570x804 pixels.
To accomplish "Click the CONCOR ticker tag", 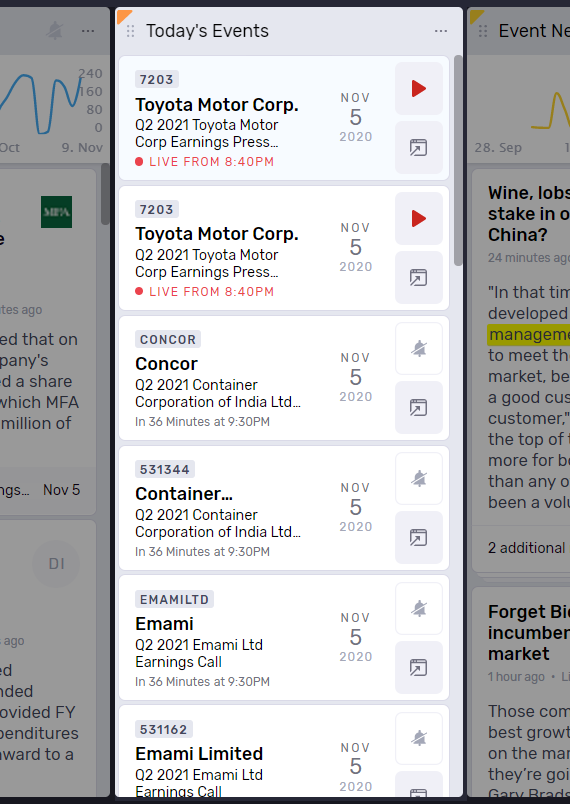I will pos(168,339).
